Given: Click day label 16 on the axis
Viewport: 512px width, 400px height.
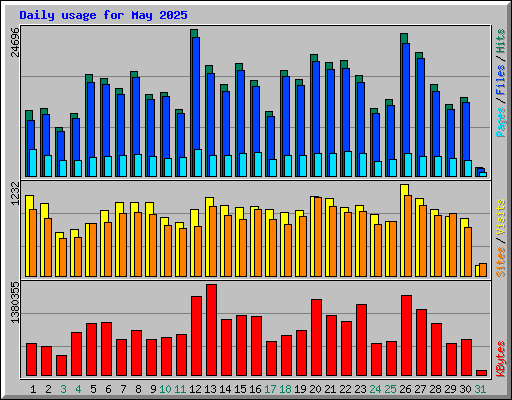Looking at the screenshot, I should [x=255, y=389].
